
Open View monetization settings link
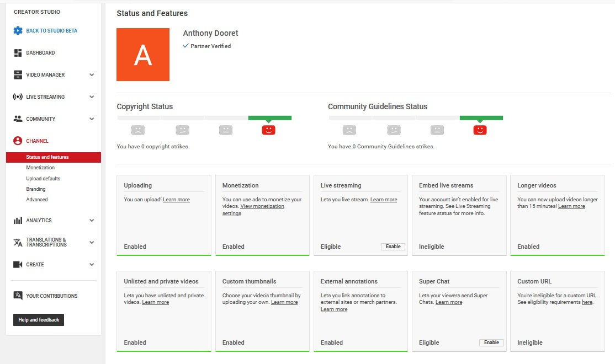(253, 210)
